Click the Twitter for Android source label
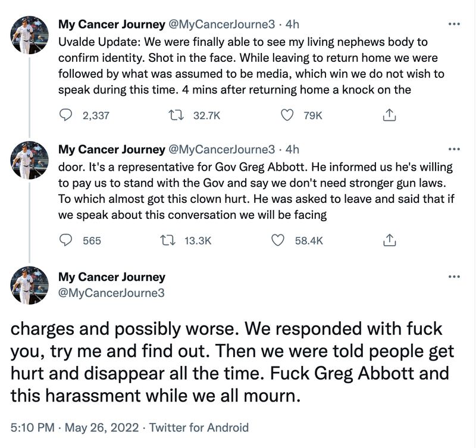Image resolution: width=476 pixels, height=448 pixels. tap(199, 427)
